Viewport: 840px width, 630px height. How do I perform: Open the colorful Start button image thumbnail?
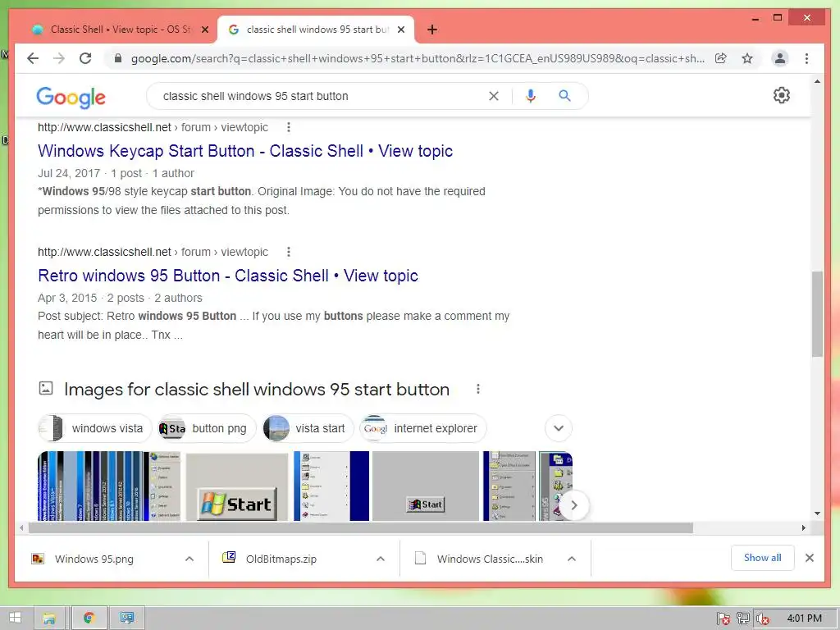click(237, 486)
